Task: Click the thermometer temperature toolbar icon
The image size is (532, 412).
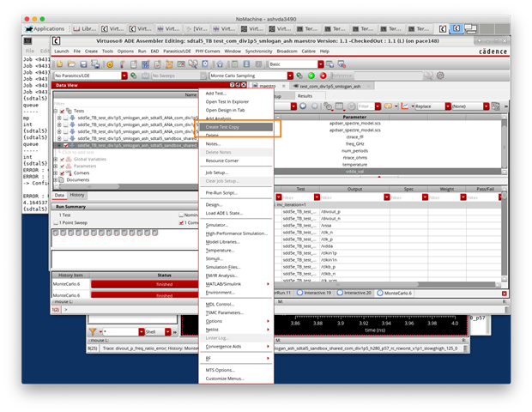Action: [123, 64]
